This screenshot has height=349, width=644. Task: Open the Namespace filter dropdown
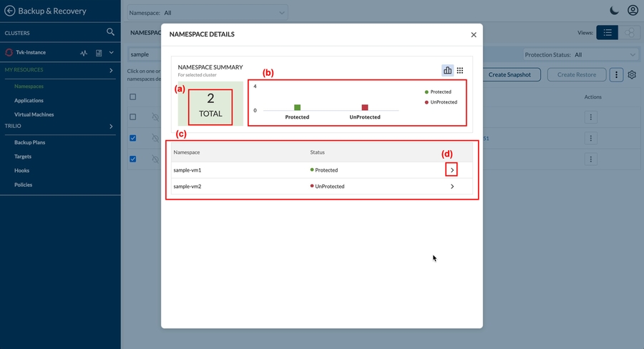tap(208, 13)
